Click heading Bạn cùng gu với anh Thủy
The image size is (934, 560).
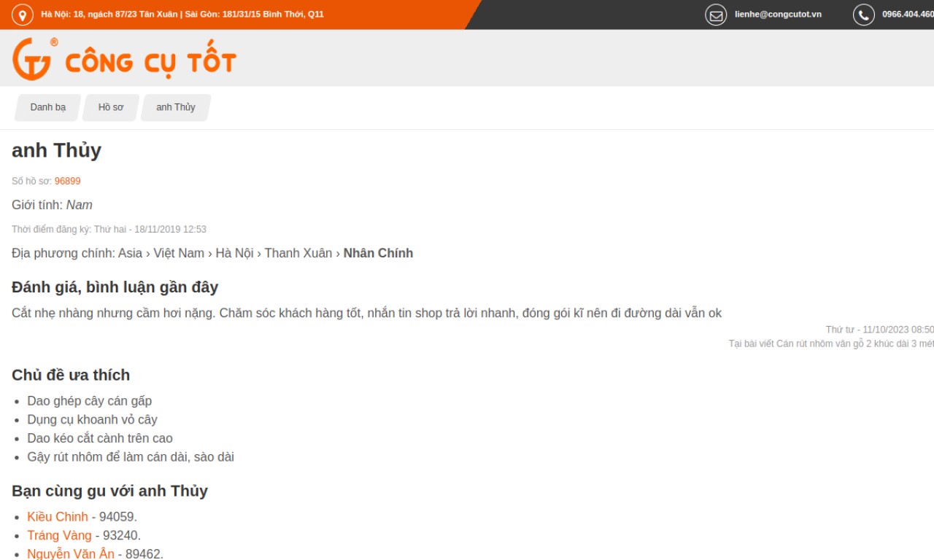109,491
